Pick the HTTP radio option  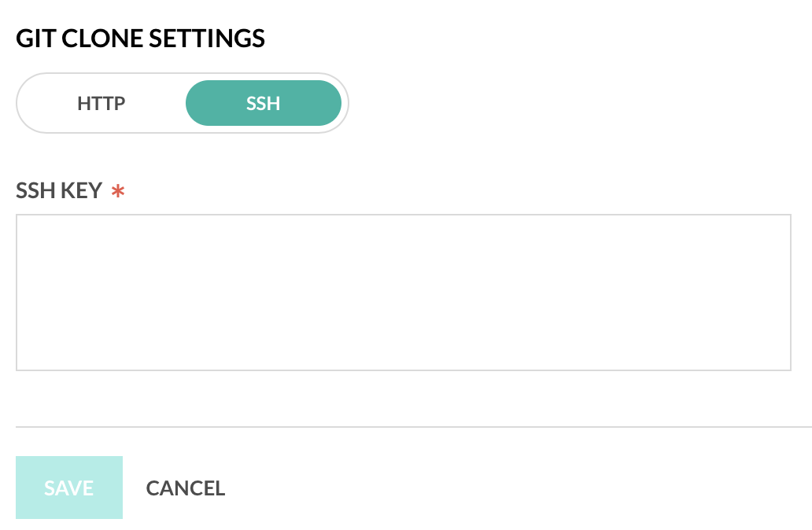[101, 103]
